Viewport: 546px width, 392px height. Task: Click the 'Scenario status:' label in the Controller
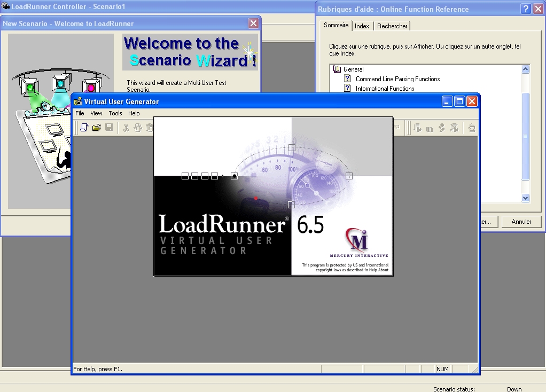click(x=454, y=389)
